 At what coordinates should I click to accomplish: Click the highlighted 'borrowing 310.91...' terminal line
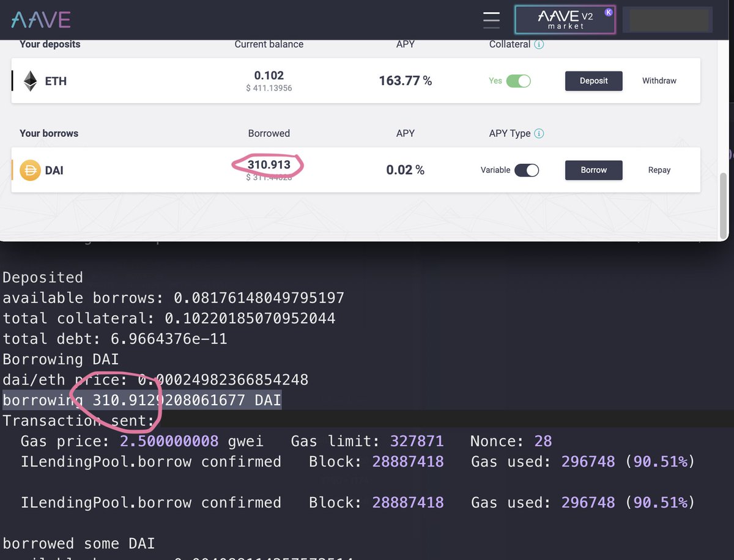point(142,400)
